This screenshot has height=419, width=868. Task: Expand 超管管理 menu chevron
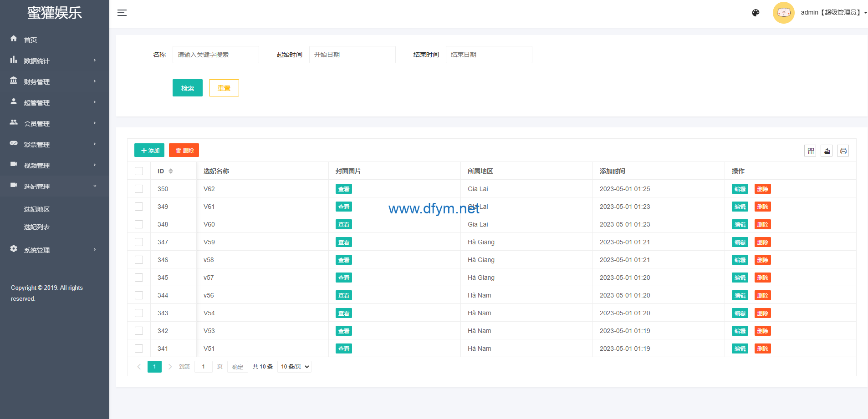point(95,102)
